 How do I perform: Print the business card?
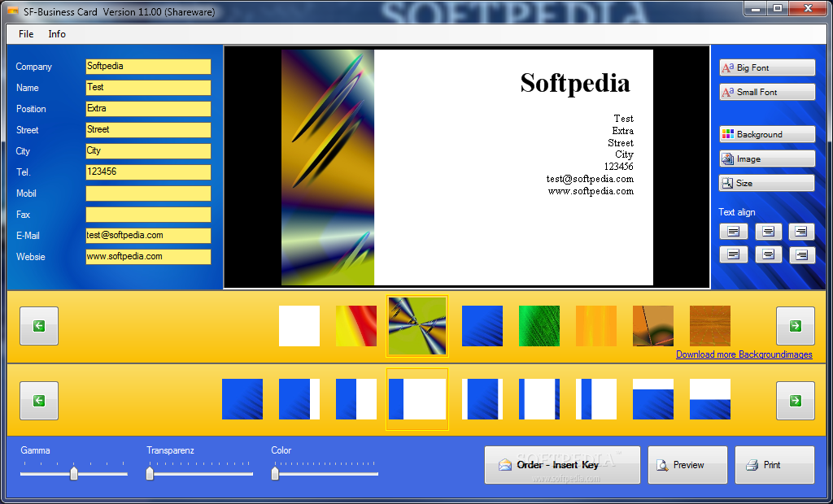tap(774, 465)
